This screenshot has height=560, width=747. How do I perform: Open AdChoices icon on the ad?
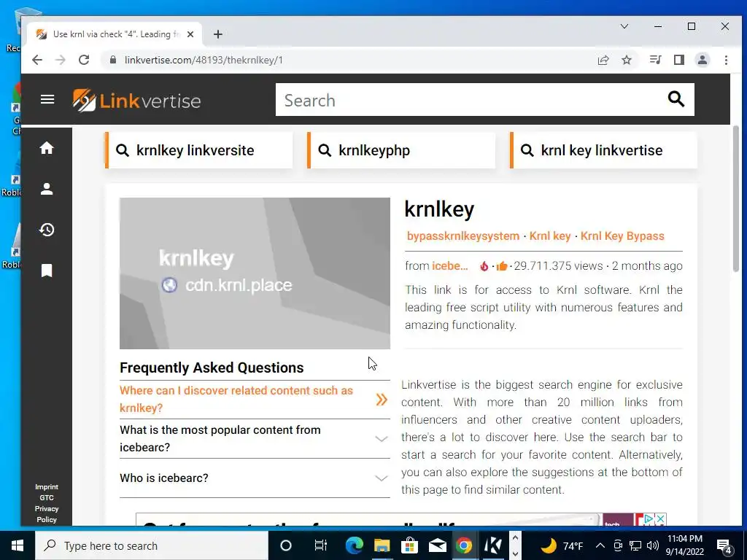649,519
